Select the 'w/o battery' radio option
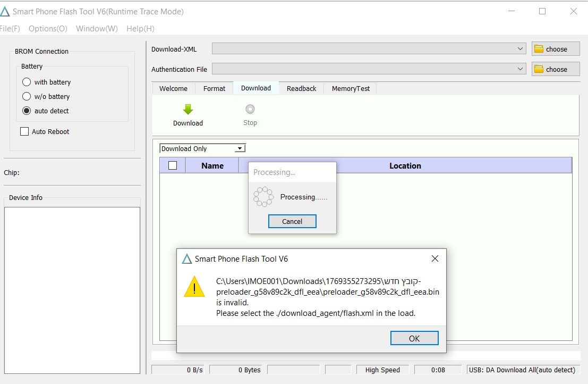 pyautogui.click(x=26, y=96)
